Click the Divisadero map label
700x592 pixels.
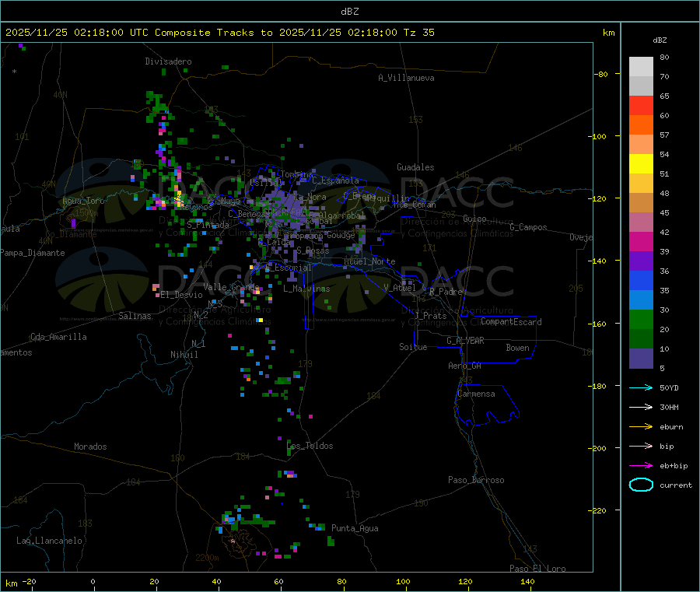(168, 61)
